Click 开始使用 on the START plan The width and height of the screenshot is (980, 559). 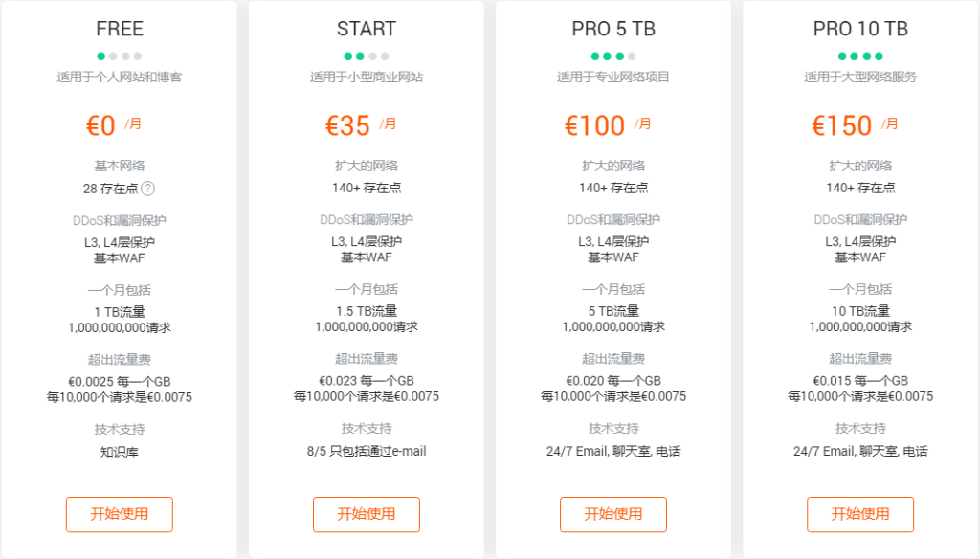click(x=366, y=514)
